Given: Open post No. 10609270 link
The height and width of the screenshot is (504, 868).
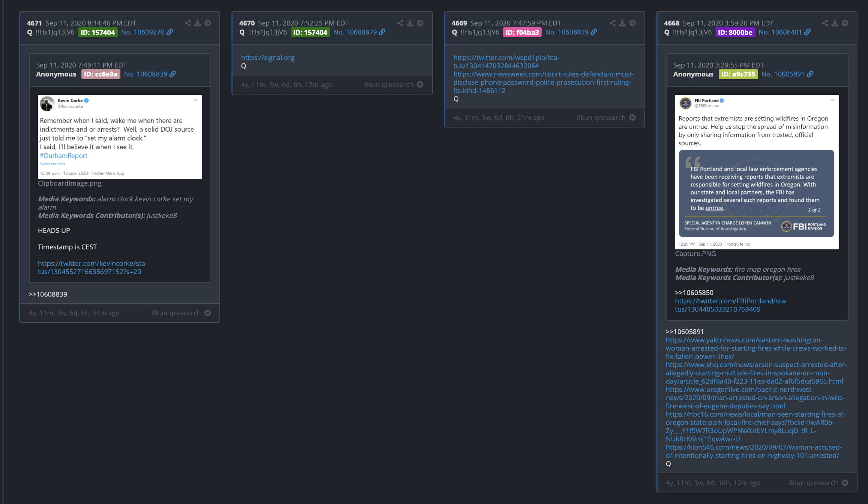Looking at the screenshot, I should pyautogui.click(x=143, y=32).
